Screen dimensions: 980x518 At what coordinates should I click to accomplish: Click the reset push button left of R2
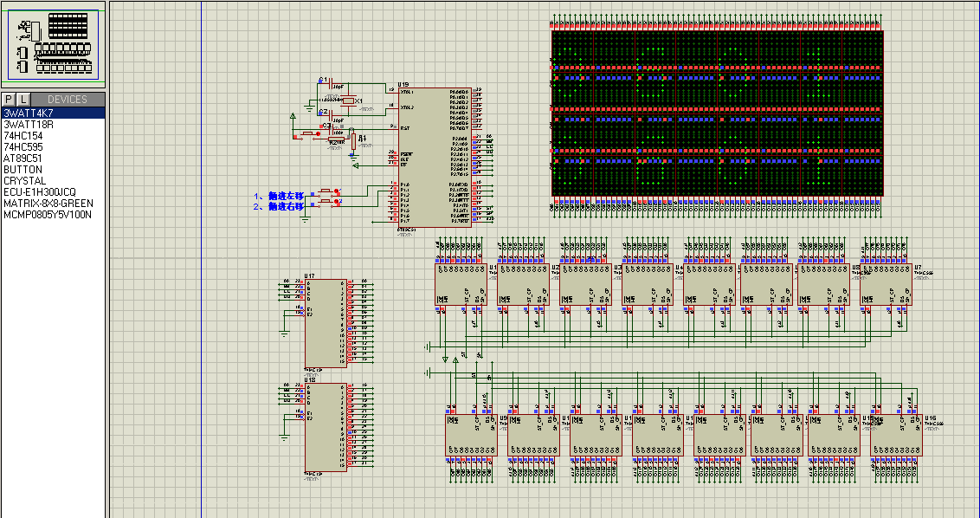307,134
